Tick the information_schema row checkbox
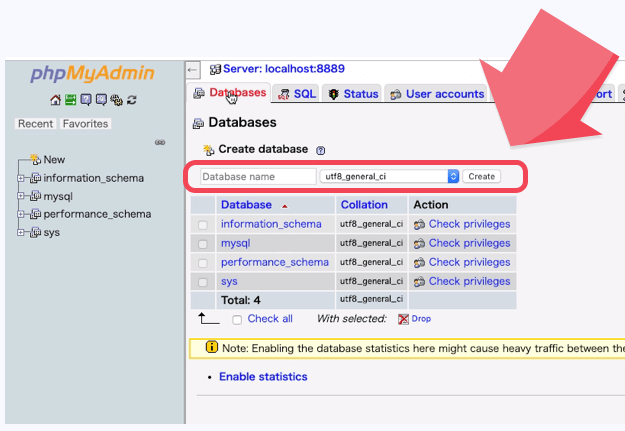Viewport: 625px width, 431px height. tap(202, 225)
